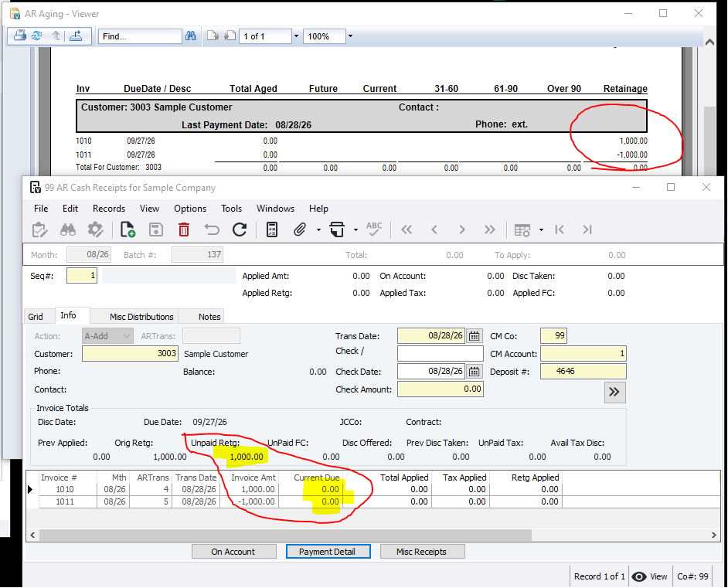The width and height of the screenshot is (728, 588).
Task: Click the clipboard edit icon in Cash Receipts toolbar
Action: (39, 229)
